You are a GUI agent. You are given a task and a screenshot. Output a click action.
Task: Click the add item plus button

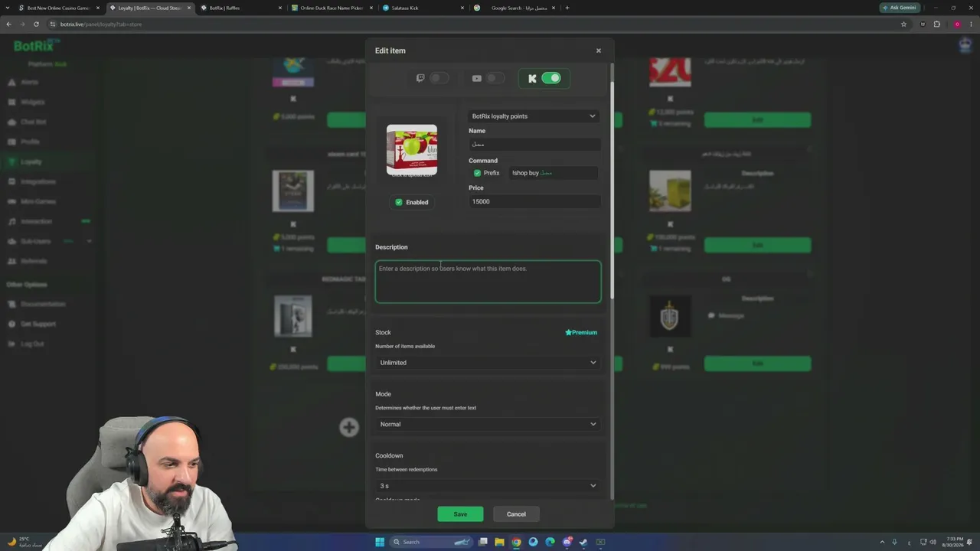pos(349,427)
